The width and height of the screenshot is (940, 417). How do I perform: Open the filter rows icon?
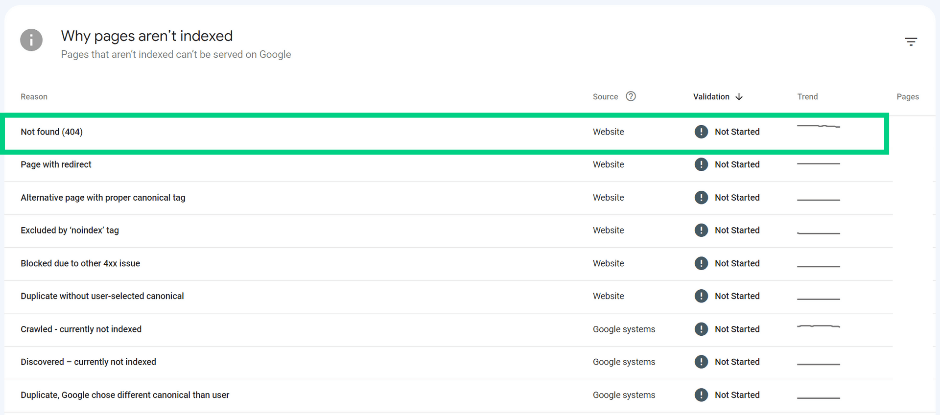click(911, 42)
